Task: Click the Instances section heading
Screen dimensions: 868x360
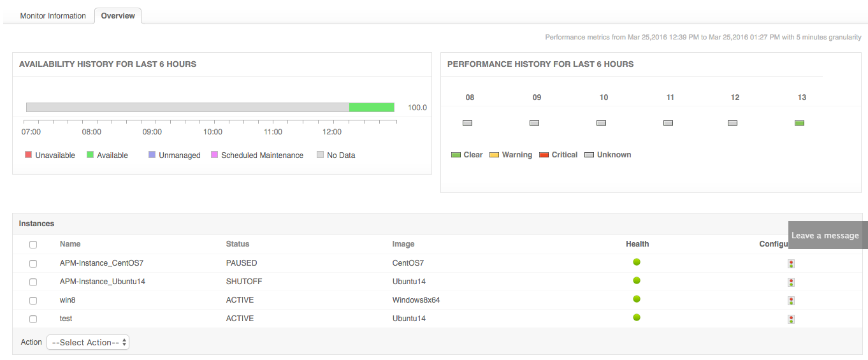Action: [x=37, y=224]
